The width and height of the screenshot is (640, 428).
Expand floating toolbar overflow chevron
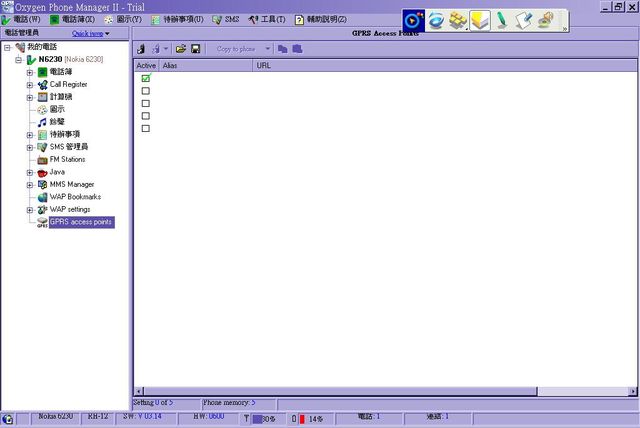point(565,29)
